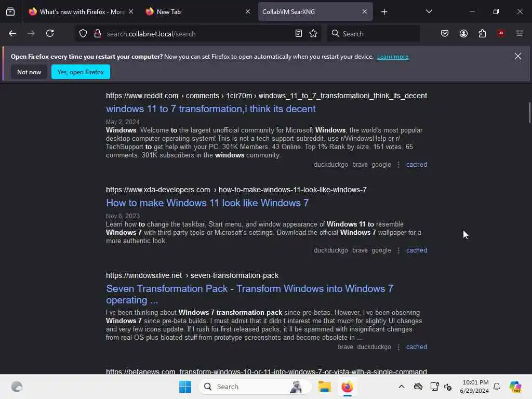
Task: Click the Firefox taskbar icon
Action: pyautogui.click(x=347, y=387)
